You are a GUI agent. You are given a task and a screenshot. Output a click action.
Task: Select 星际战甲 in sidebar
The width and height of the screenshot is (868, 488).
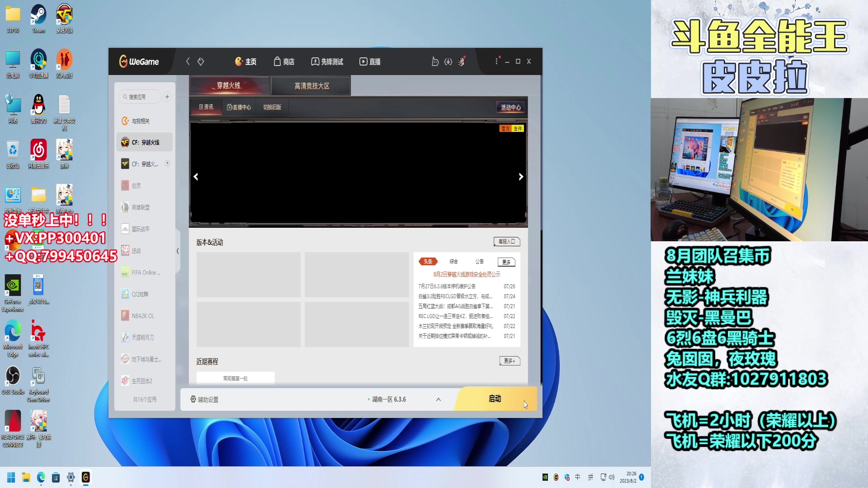pos(144,229)
